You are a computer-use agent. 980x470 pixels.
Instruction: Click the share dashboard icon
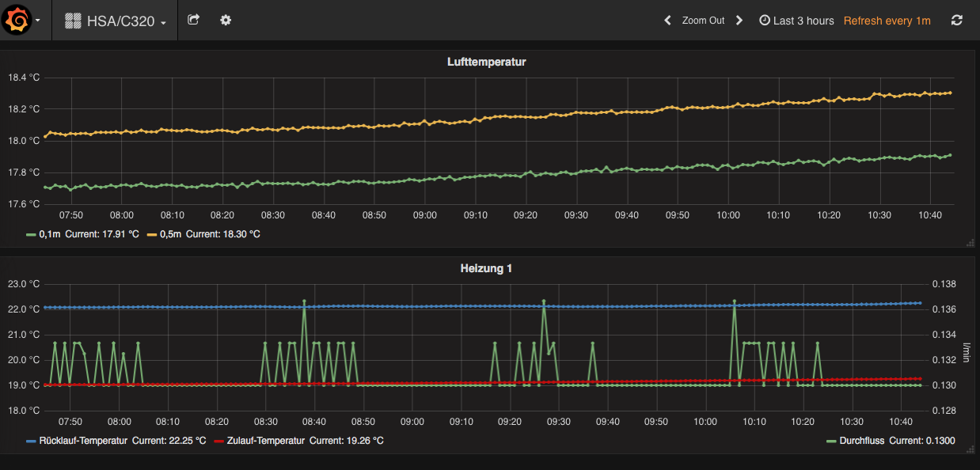[x=193, y=20]
